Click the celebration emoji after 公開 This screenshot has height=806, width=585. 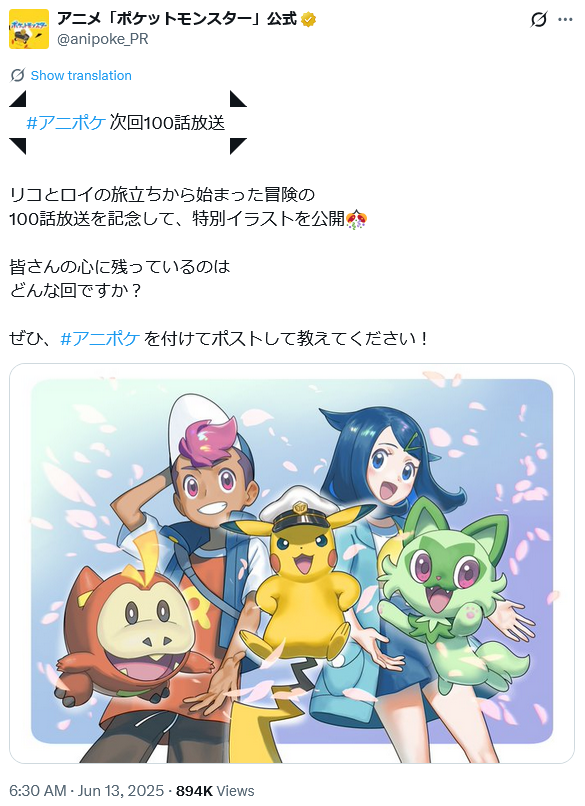click(x=356, y=219)
